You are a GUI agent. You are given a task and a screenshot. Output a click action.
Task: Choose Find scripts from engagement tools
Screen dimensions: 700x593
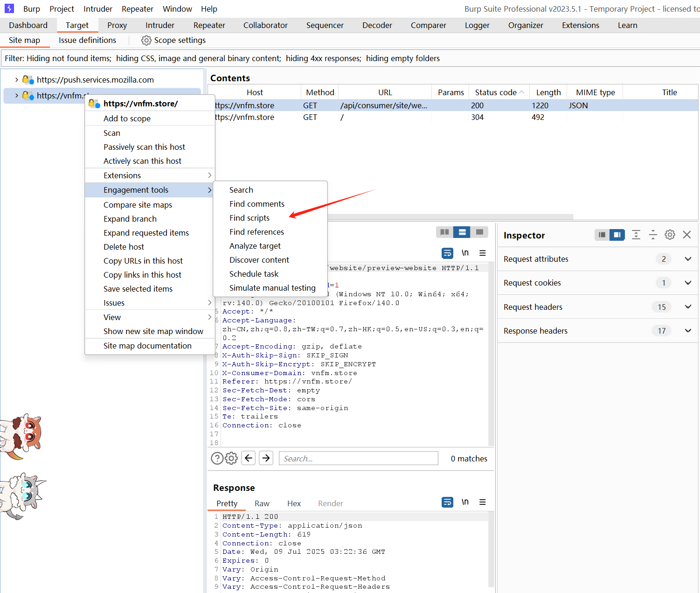(250, 218)
